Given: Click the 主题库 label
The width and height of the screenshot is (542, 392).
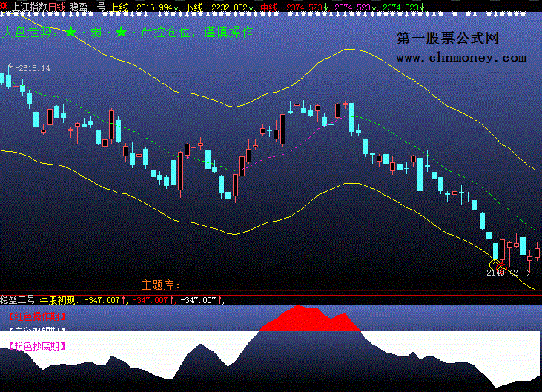Looking at the screenshot, I should click(x=161, y=285).
